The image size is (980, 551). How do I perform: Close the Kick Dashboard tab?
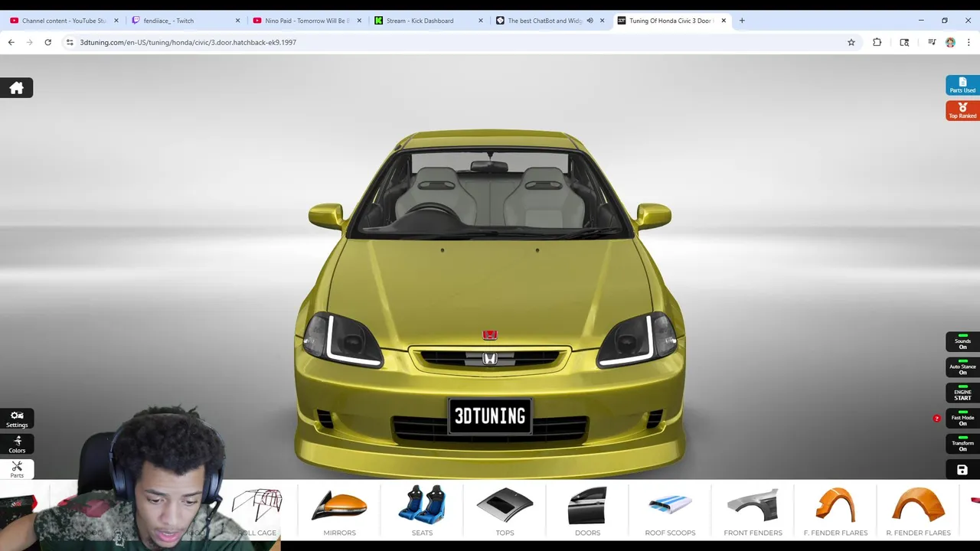(x=481, y=21)
